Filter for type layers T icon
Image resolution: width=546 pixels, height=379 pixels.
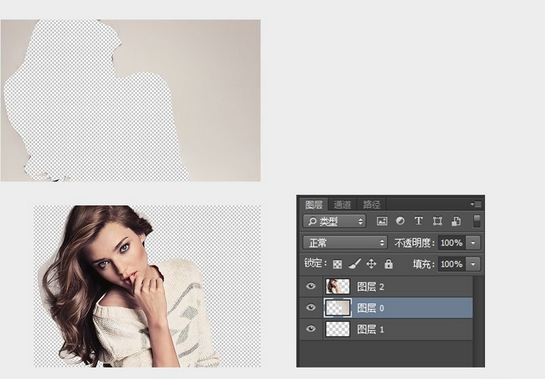click(x=419, y=221)
